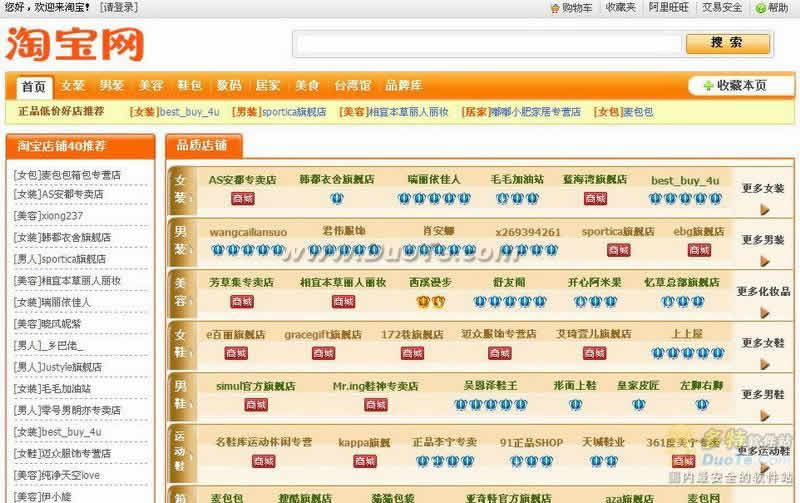The image size is (800, 503).
Task: Open shop 迈众服饰专营店 in 女鞋 row
Action: coord(498,334)
